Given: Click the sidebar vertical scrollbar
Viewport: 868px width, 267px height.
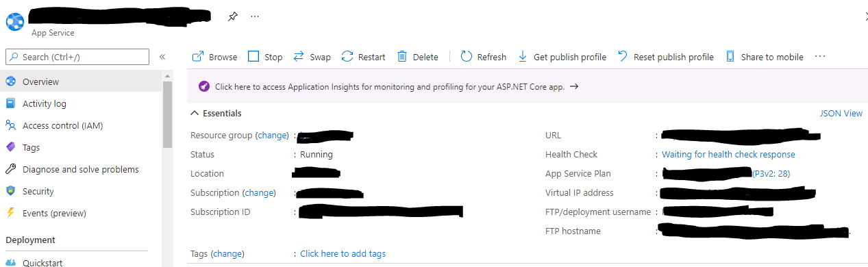Looking at the screenshot, I should coord(168,114).
